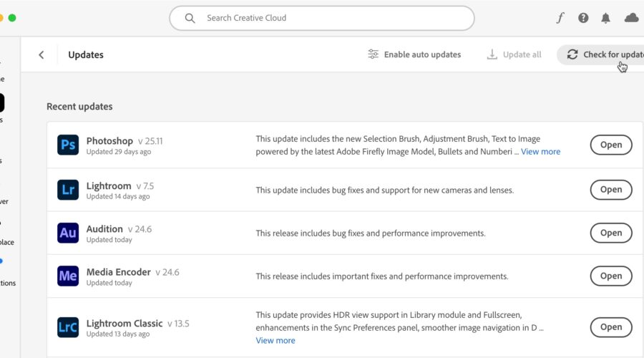Go back with the left chevron
This screenshot has height=358, width=644.
click(x=41, y=54)
